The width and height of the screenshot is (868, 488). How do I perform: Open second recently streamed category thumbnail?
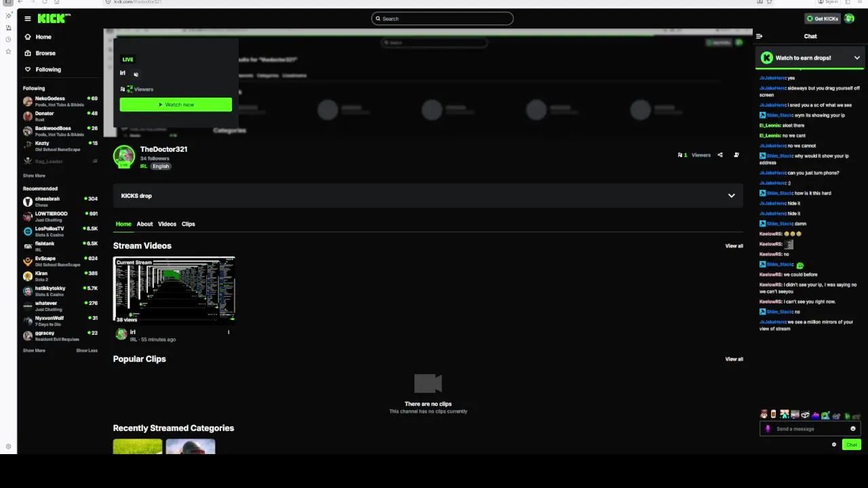click(x=191, y=447)
